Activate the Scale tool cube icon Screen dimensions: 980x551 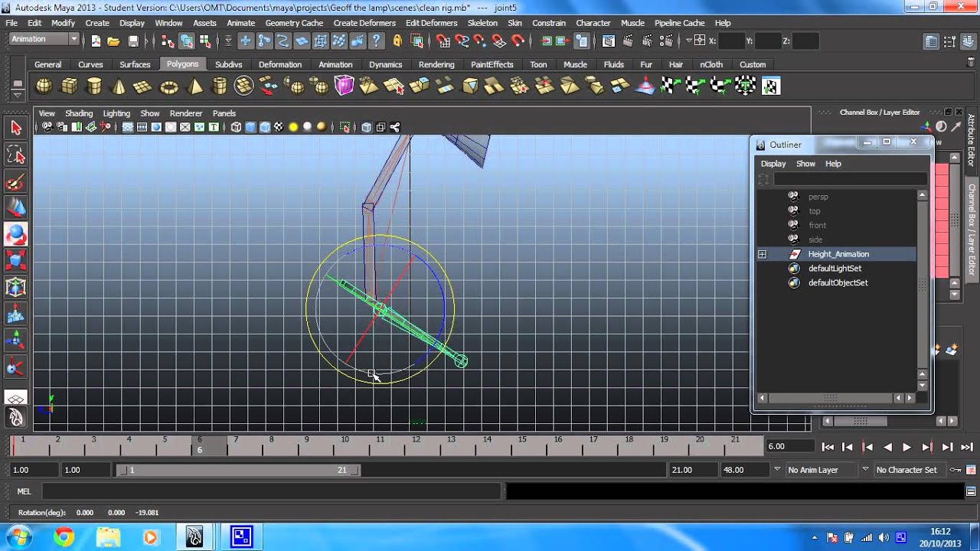tap(16, 261)
